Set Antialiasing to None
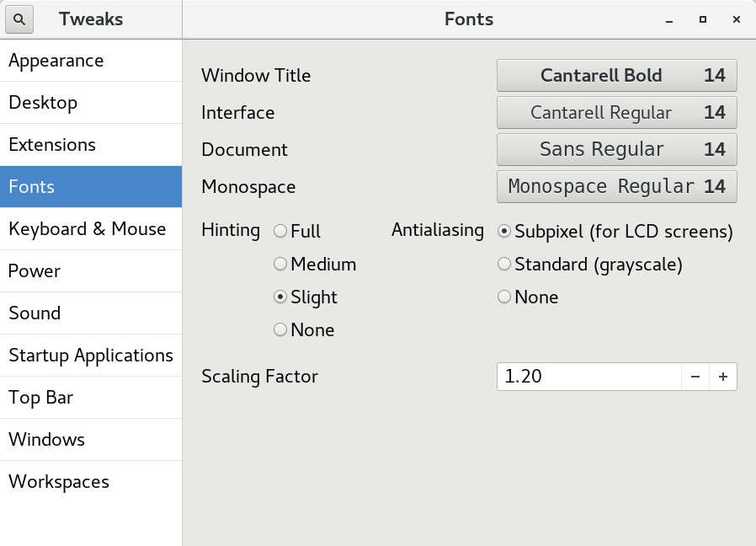 pyautogui.click(x=504, y=297)
